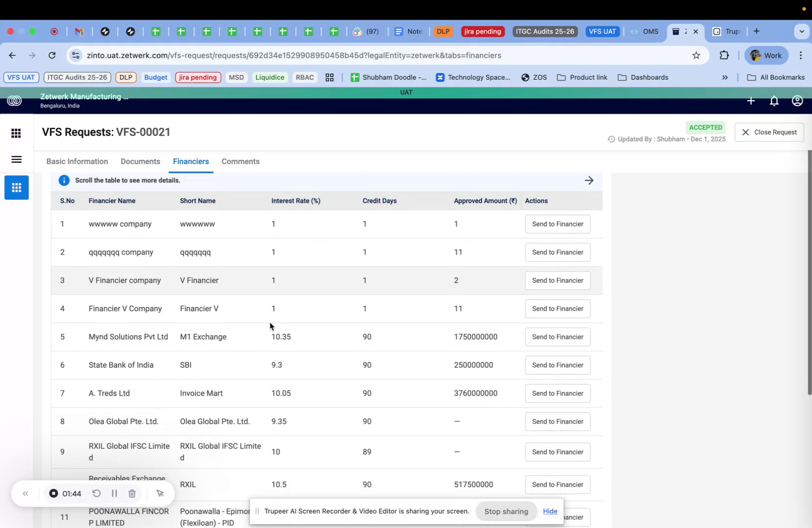Click the Close Request button
Image resolution: width=812 pixels, height=528 pixels.
coord(769,132)
